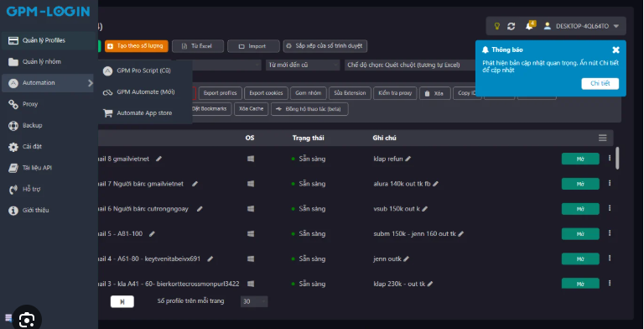Image resolution: width=644 pixels, height=329 pixels.
Task: Click the GPM-LOGIN logo
Action: tap(48, 12)
